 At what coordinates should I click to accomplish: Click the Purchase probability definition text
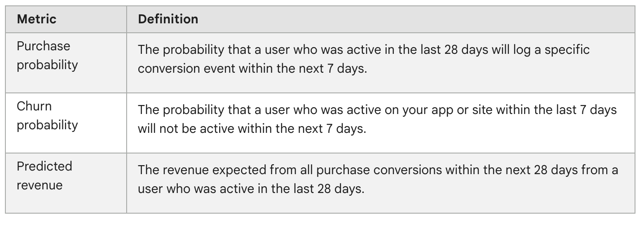[364, 60]
